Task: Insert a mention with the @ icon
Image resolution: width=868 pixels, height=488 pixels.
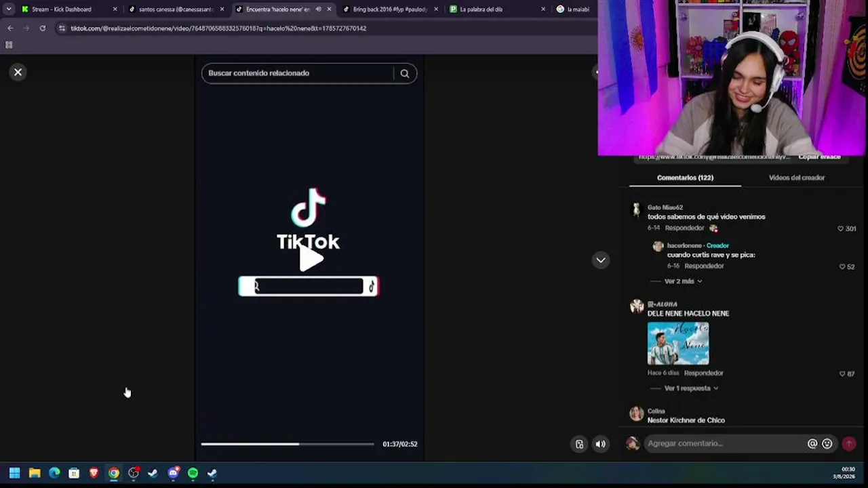Action: pyautogui.click(x=812, y=444)
